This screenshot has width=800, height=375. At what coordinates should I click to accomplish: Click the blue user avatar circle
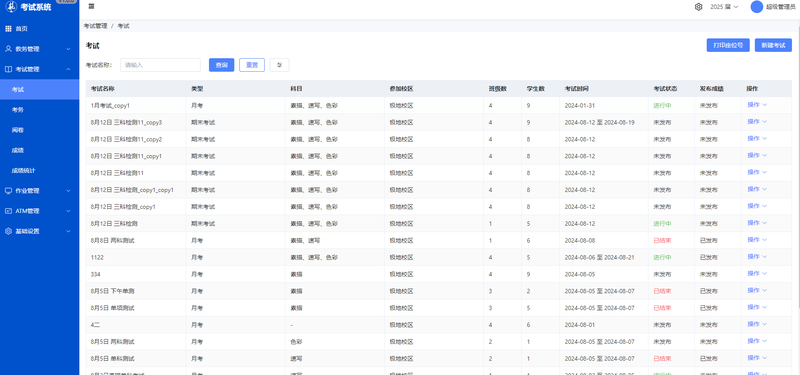757,7
